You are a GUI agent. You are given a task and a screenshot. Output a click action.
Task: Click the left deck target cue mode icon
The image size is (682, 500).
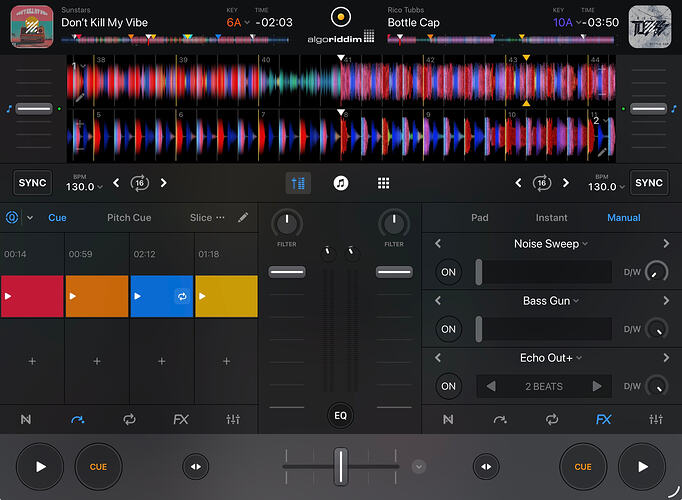tap(12, 217)
